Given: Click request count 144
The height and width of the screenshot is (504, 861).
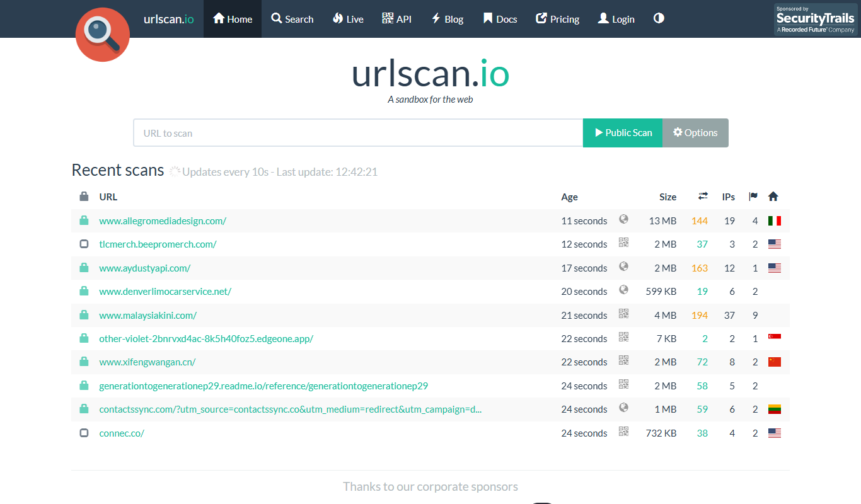Looking at the screenshot, I should click(700, 221).
